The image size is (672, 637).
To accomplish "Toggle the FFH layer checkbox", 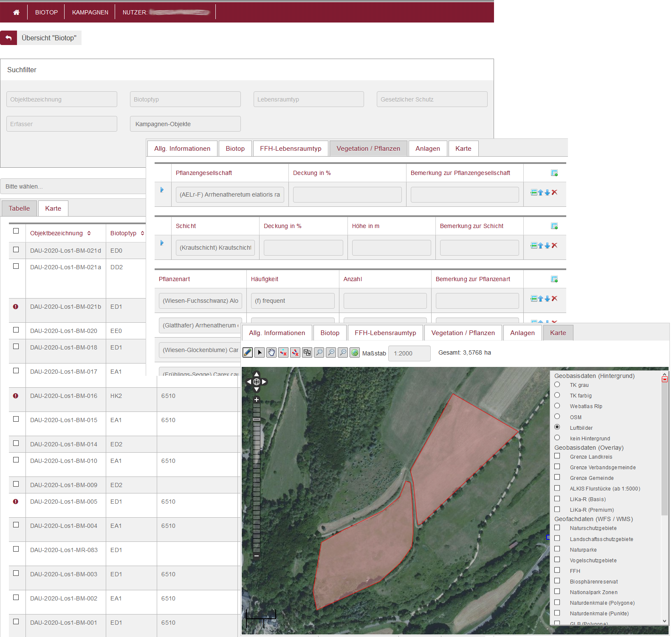I will (x=557, y=570).
